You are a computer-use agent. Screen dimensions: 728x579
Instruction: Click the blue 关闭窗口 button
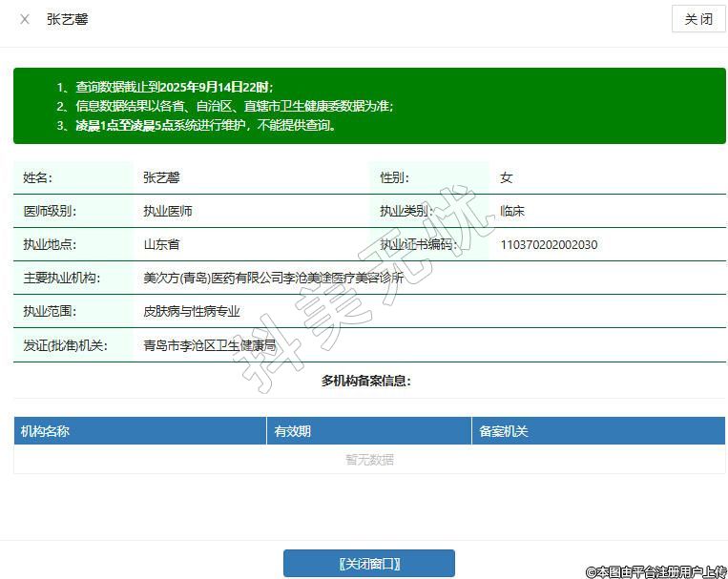368,563
